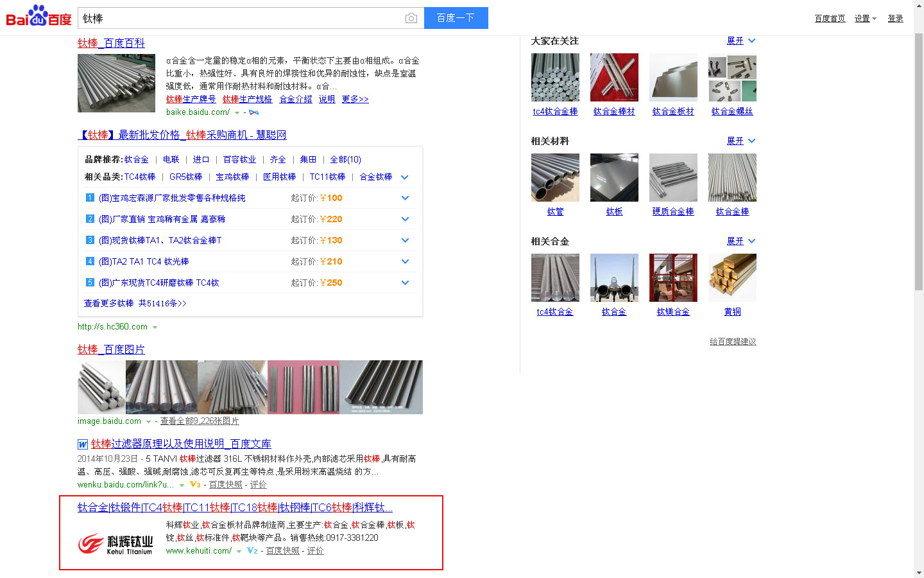Open the 钛棒生产牌号 sublink
The image size is (924, 578).
click(191, 99)
